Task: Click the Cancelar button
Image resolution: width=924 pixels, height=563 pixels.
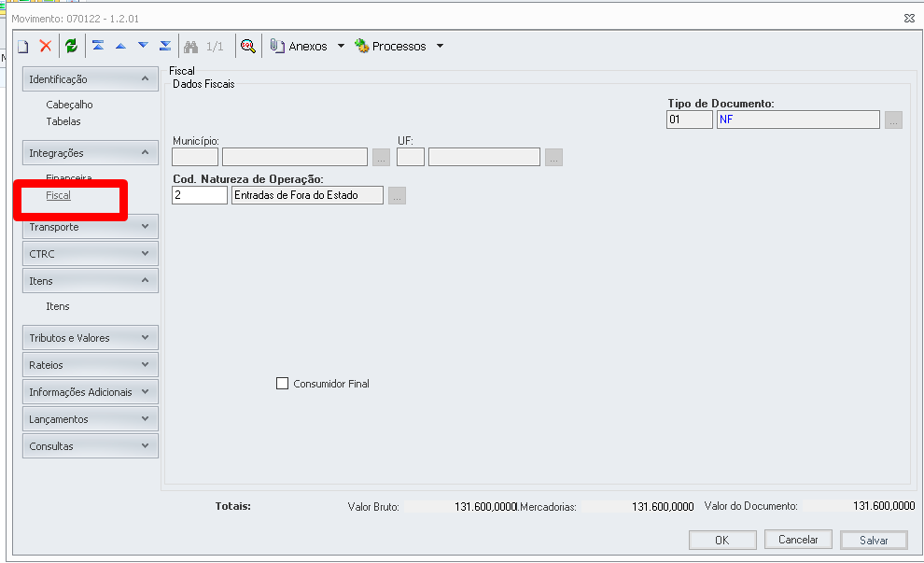Action: [799, 540]
